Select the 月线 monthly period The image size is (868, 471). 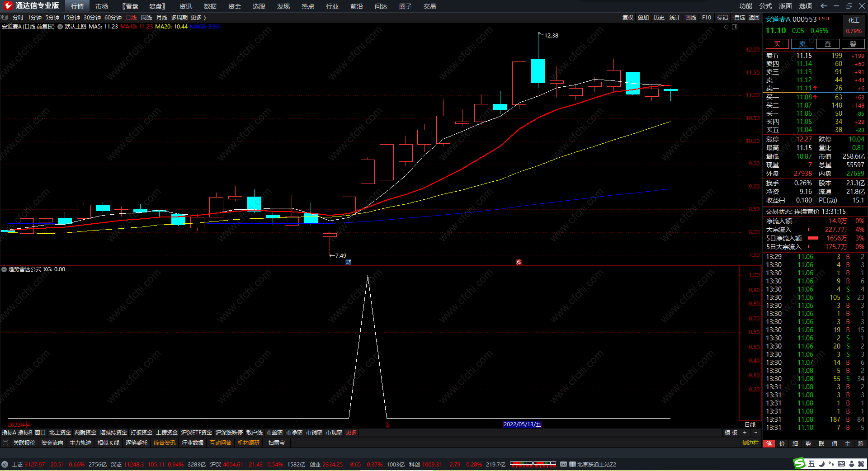tap(162, 18)
